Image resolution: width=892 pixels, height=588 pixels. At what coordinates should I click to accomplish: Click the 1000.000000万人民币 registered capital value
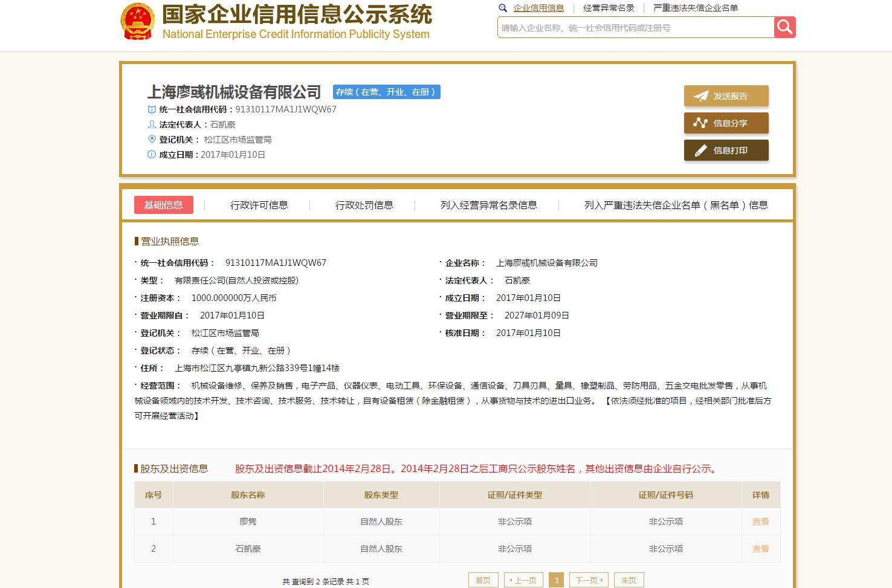(234, 298)
